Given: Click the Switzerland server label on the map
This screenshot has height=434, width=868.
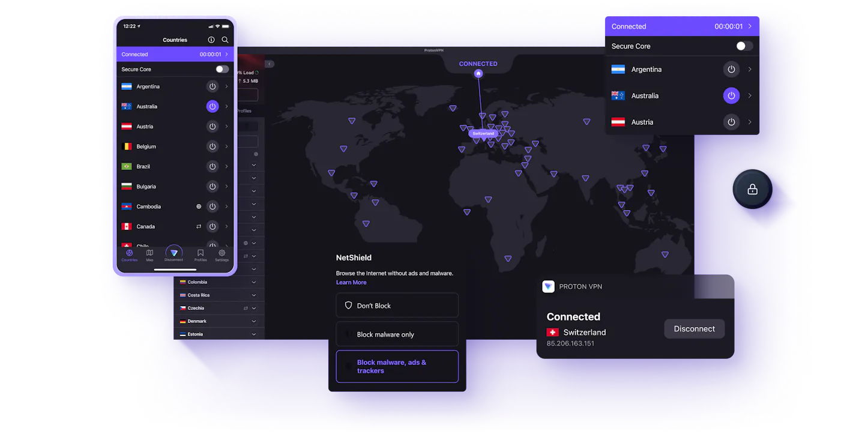Looking at the screenshot, I should (x=483, y=133).
